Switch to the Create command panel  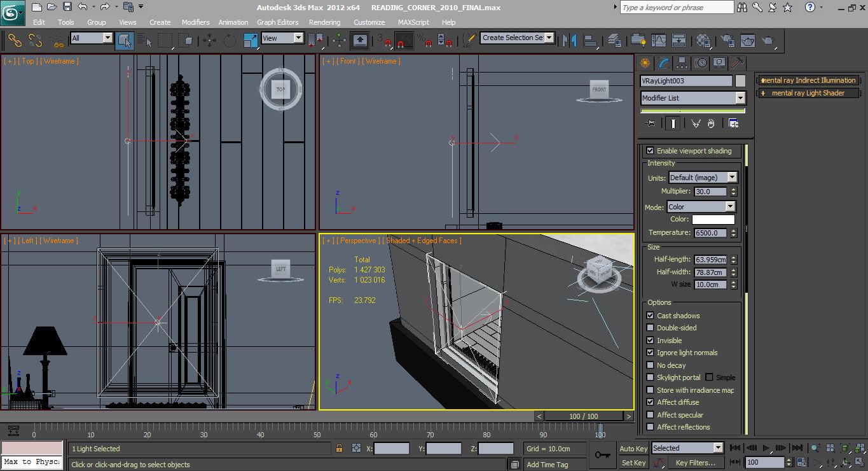[645, 63]
